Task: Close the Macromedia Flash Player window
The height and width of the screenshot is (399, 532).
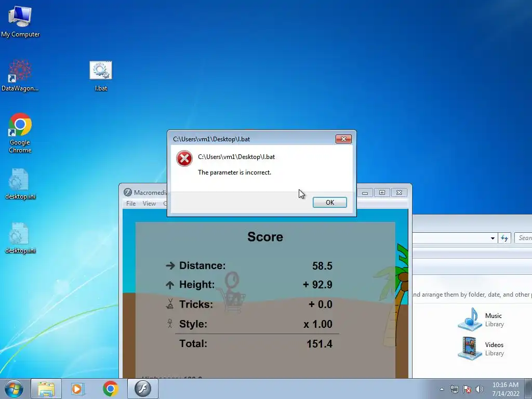Action: click(399, 193)
